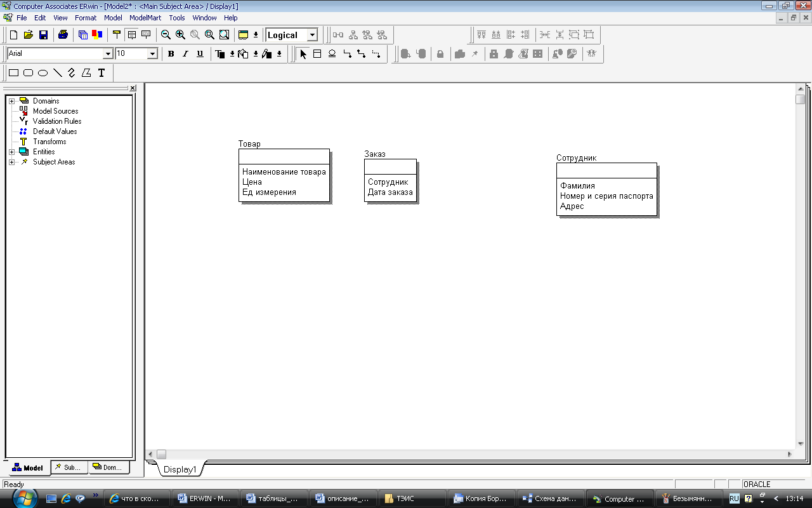Close the model explorer panel
The width and height of the screenshot is (812, 508).
click(x=133, y=88)
